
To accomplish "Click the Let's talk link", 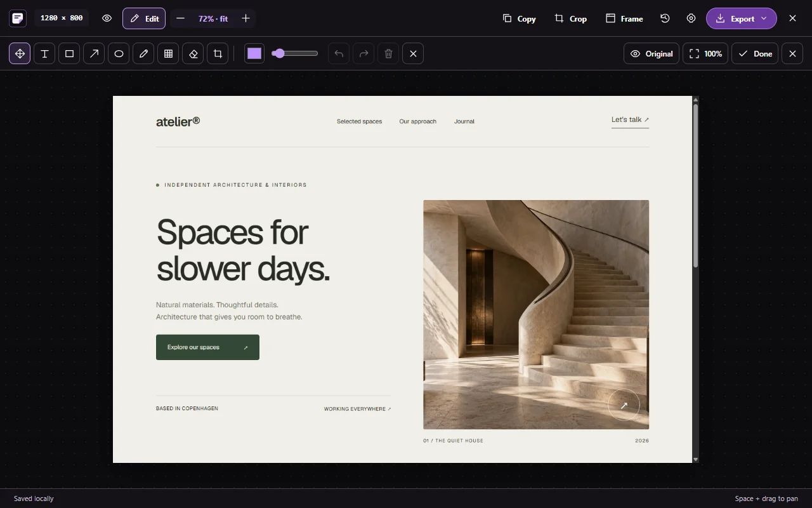I will click(x=630, y=120).
